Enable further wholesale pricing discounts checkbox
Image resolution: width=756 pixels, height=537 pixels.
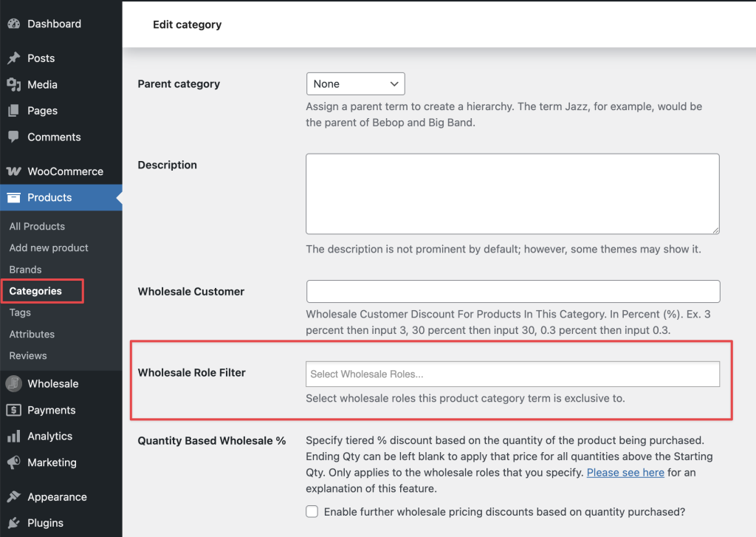[x=312, y=511]
